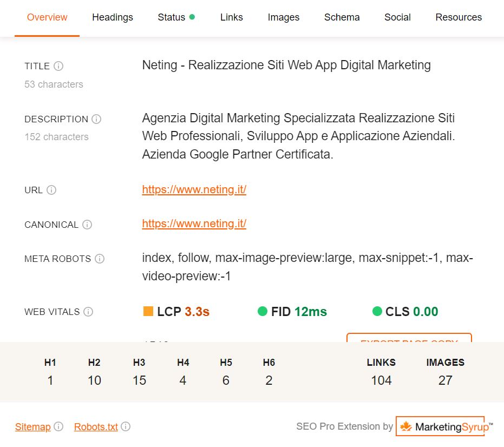Open the URL link https://www.neting.it/

coord(194,189)
